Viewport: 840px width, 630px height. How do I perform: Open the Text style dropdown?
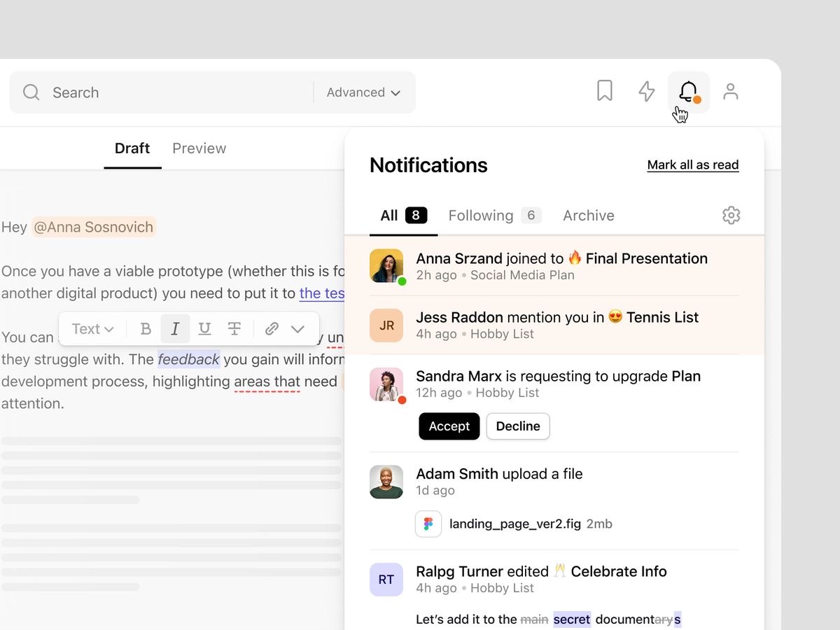click(92, 329)
